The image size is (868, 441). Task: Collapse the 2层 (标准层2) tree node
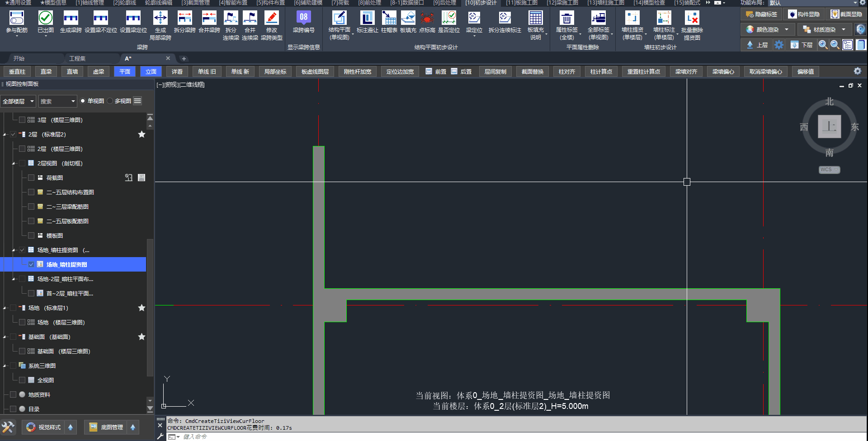(x=5, y=135)
